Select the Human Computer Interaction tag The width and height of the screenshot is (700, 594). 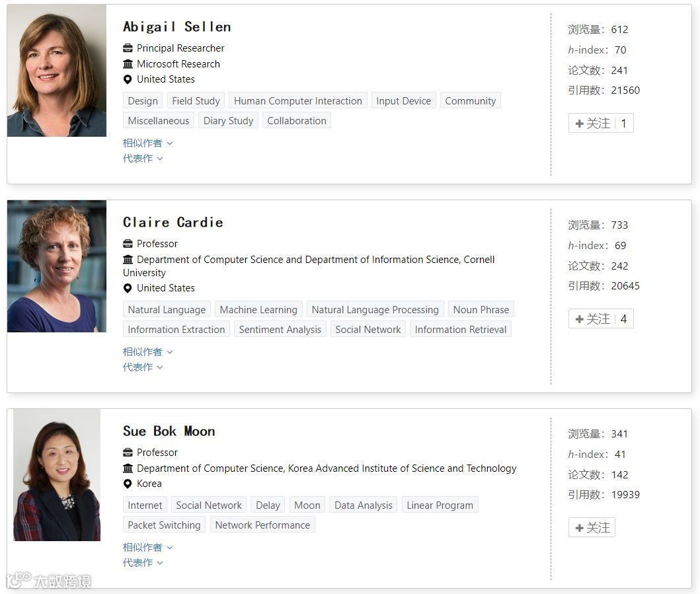click(297, 101)
